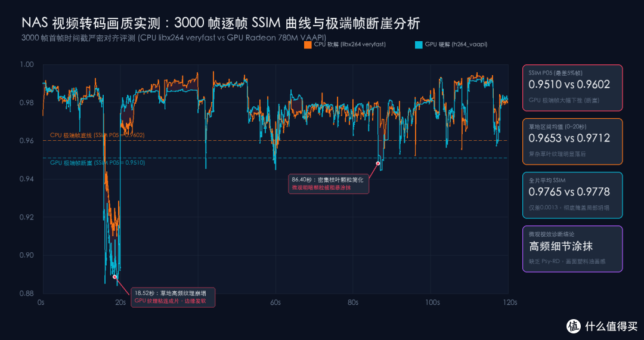Click the 20s x-axis label
644x340 pixels.
pos(120,302)
